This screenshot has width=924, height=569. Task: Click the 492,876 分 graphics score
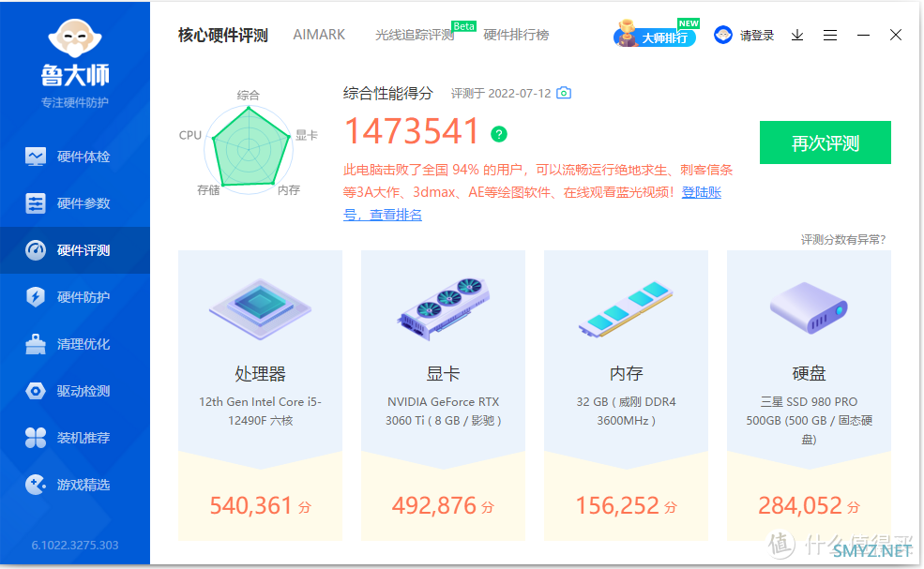(x=443, y=506)
